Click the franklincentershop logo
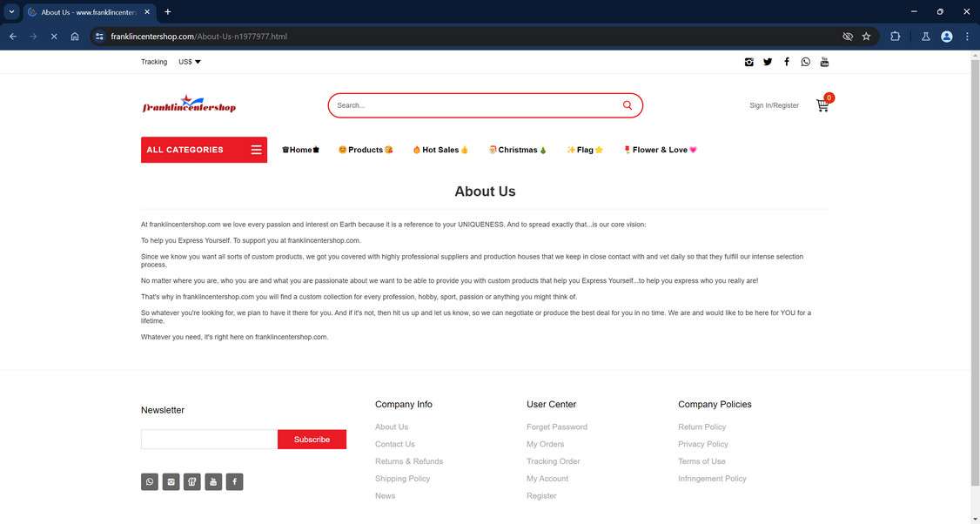Viewport: 980px width, 524px height. tap(190, 104)
